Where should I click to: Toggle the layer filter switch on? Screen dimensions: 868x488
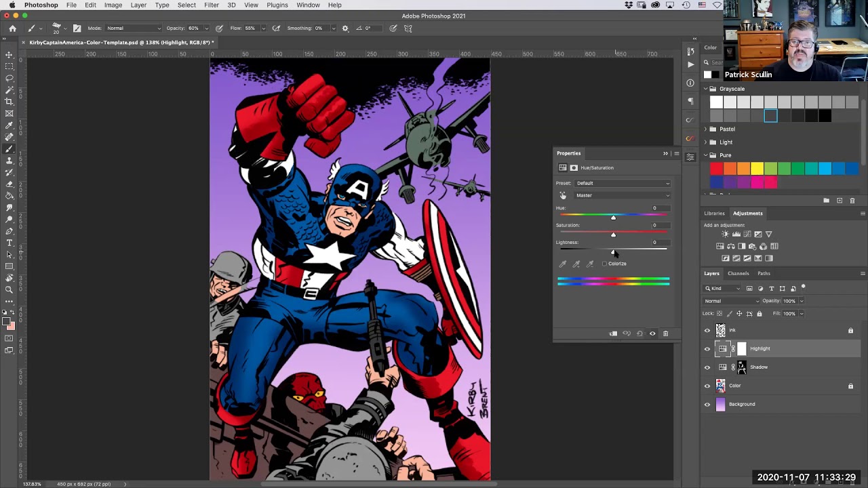[804, 287]
